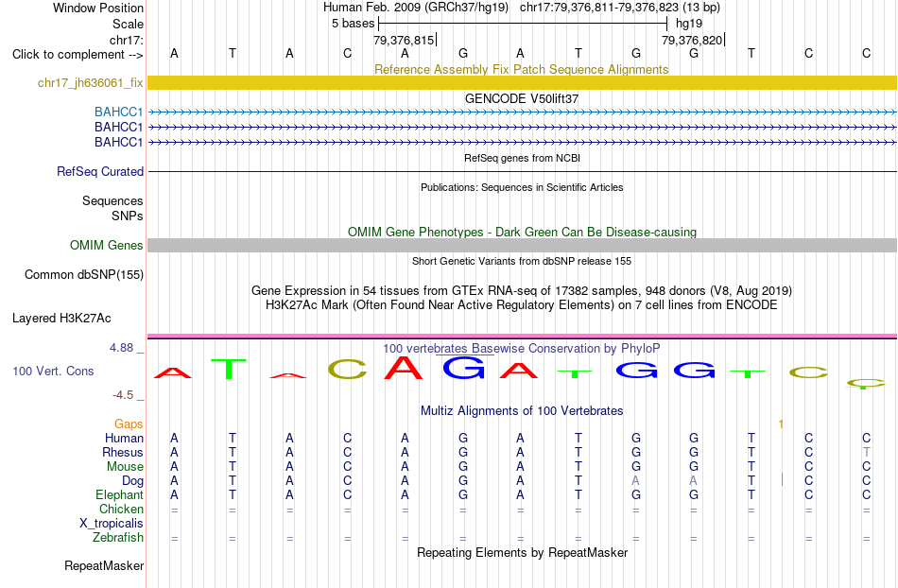This screenshot has height=588, width=898.
Task: Click the orange gap marker in Gaps row
Action: click(x=781, y=424)
